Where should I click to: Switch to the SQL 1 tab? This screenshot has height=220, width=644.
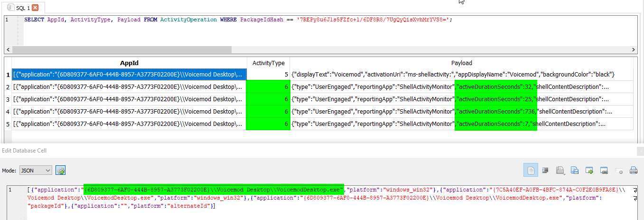(20, 8)
